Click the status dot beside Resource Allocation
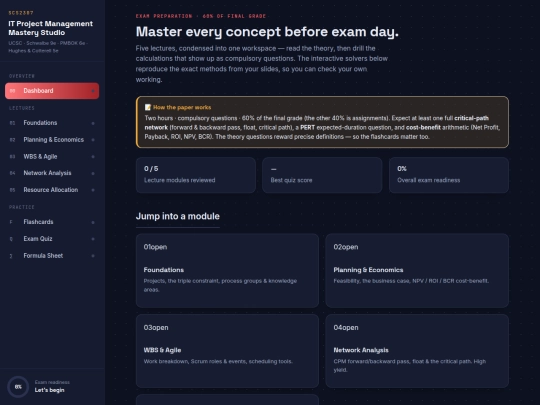 pyautogui.click(x=93, y=190)
